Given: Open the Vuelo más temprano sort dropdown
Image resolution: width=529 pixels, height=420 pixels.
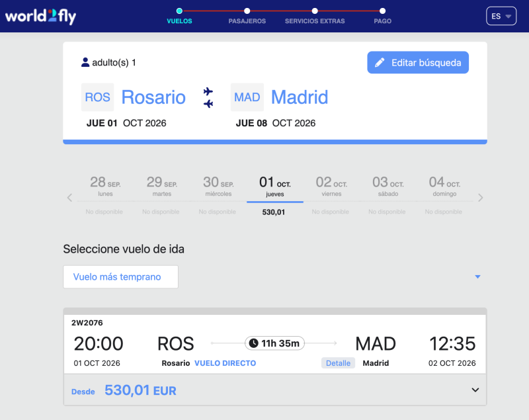Looking at the screenshot, I should pyautogui.click(x=478, y=277).
